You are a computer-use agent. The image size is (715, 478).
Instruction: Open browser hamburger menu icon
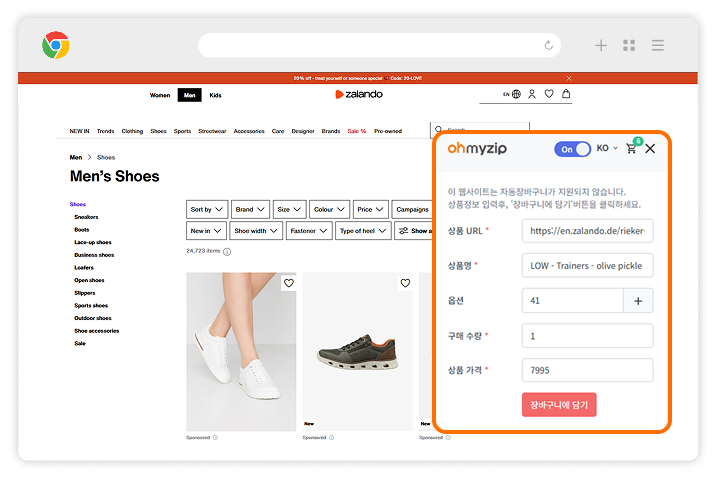pos(658,45)
